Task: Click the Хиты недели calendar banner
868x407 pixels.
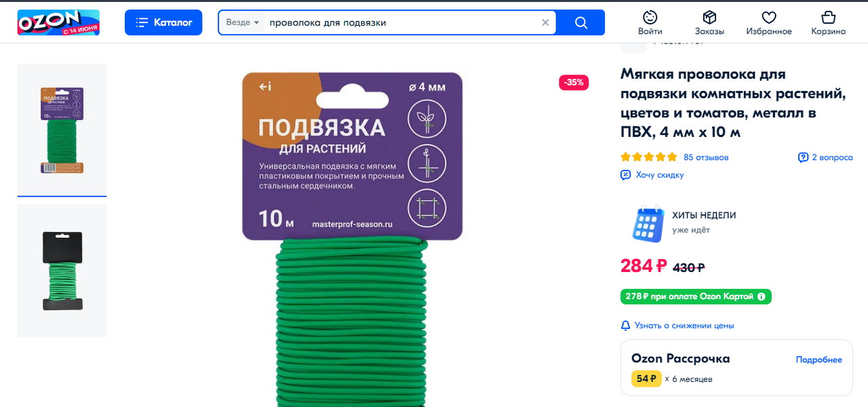Action: click(684, 223)
